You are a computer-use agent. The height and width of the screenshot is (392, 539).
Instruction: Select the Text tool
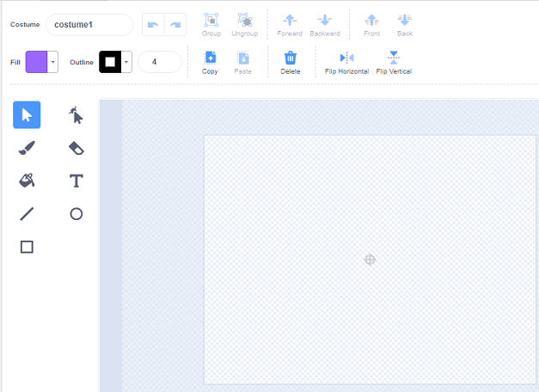click(76, 181)
